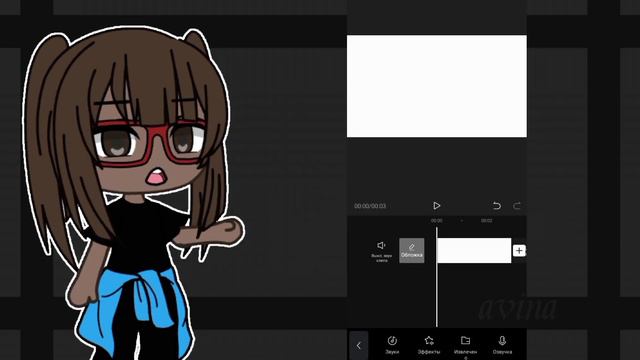Click the 00:00/00:03 time counter
The height and width of the screenshot is (360, 640).
[370, 206]
